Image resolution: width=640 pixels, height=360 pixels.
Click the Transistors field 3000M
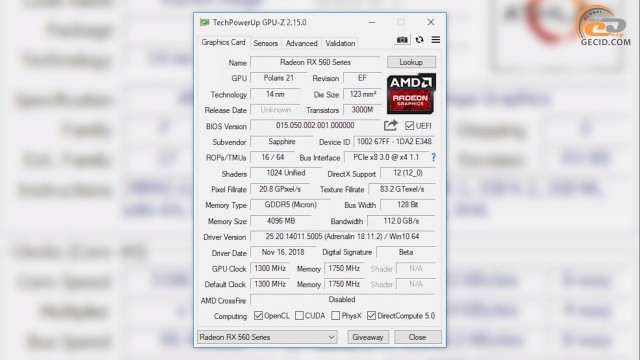click(x=362, y=110)
